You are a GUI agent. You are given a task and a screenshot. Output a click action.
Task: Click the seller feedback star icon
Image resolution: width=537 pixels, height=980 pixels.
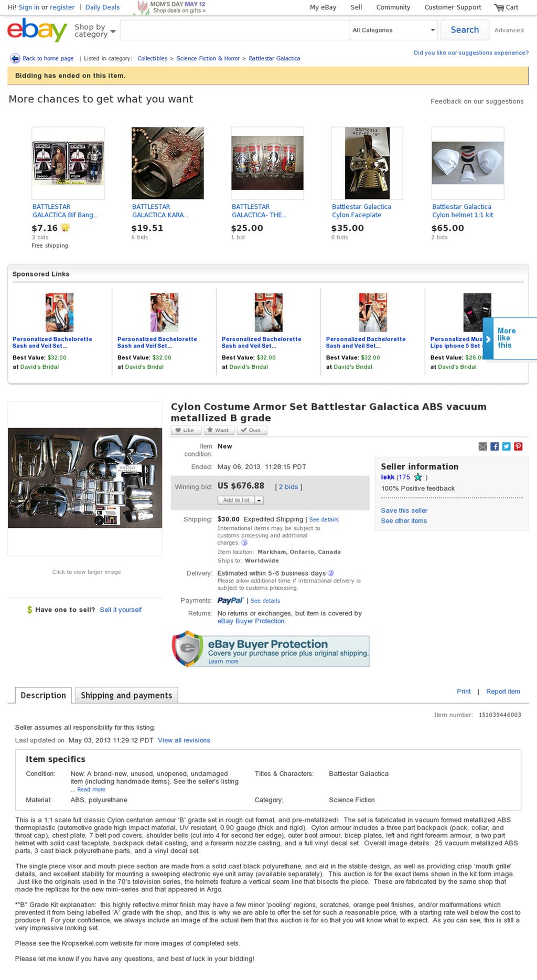click(x=418, y=477)
